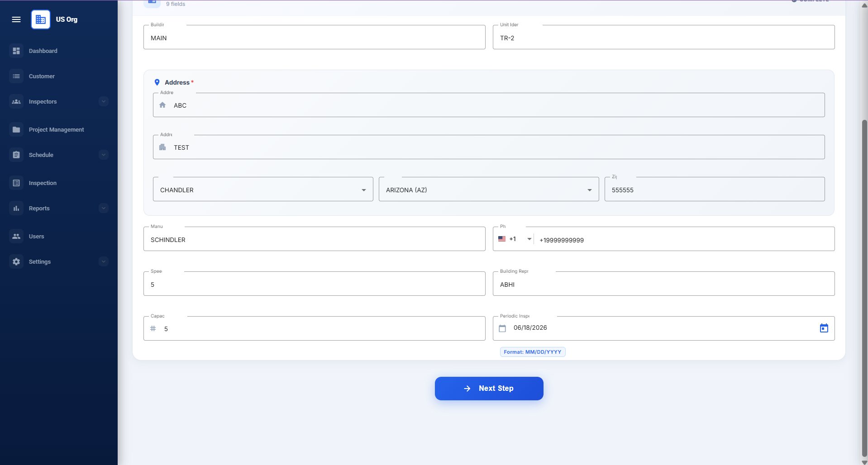Click the Manufacturer field with SCHINDLER

tap(315, 239)
